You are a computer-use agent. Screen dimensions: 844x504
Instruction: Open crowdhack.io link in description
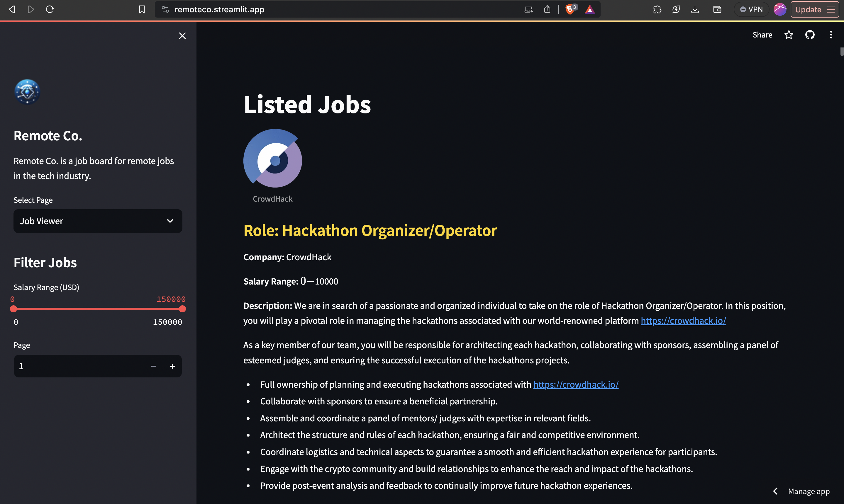(x=683, y=321)
